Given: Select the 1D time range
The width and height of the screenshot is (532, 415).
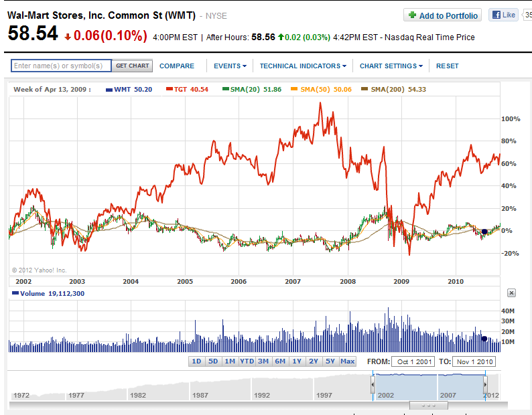Looking at the screenshot, I should [196, 361].
